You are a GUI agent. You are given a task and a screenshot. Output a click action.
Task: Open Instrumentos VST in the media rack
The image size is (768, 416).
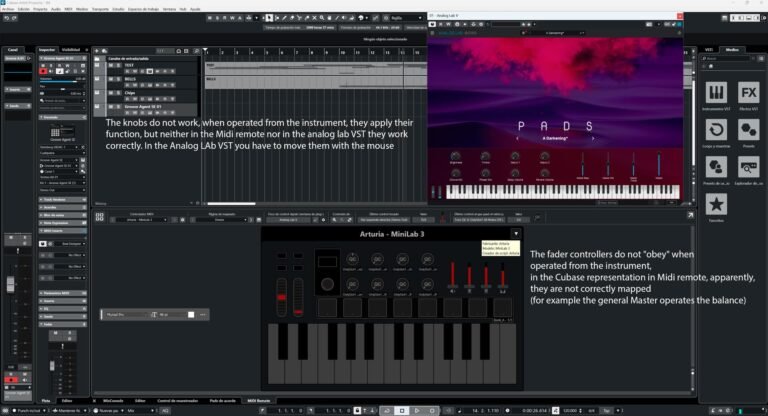pos(716,93)
